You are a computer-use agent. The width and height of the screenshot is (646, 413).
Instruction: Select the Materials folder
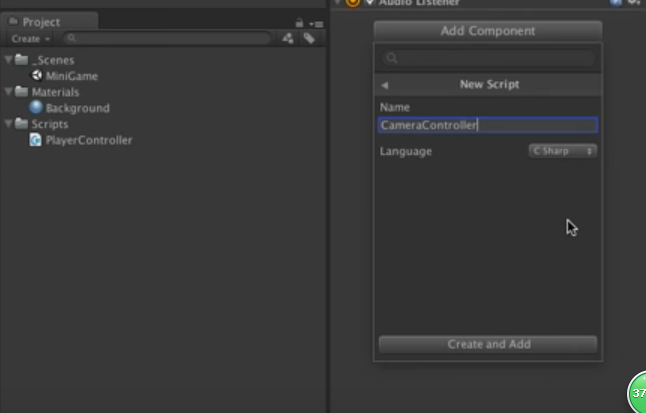[x=55, y=92]
